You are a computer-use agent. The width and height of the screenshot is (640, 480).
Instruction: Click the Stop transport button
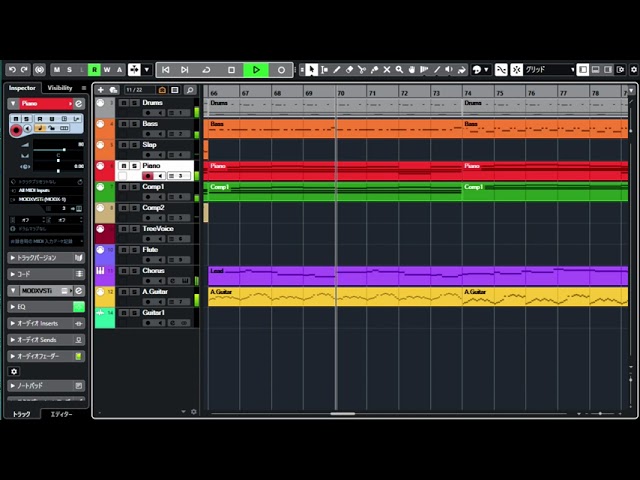[231, 70]
